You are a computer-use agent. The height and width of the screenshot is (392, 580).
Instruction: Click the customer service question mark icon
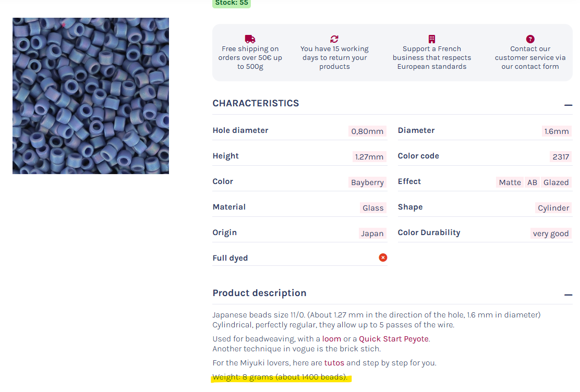(x=530, y=39)
